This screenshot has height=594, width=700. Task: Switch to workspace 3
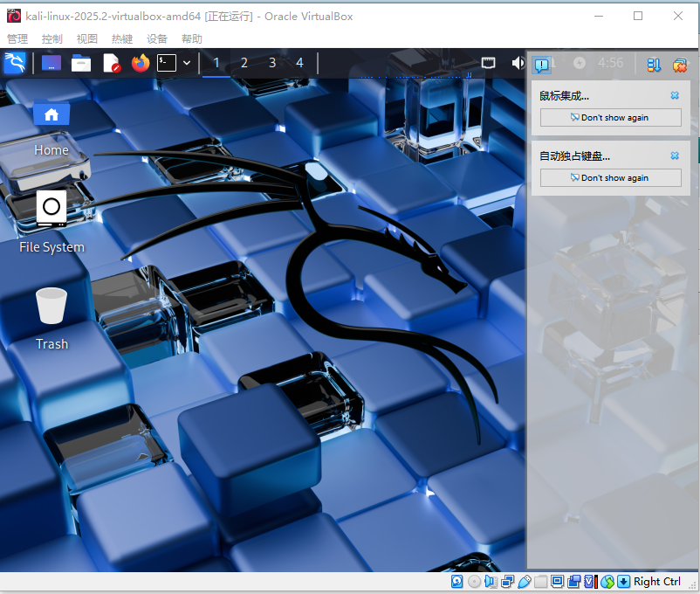(272, 63)
